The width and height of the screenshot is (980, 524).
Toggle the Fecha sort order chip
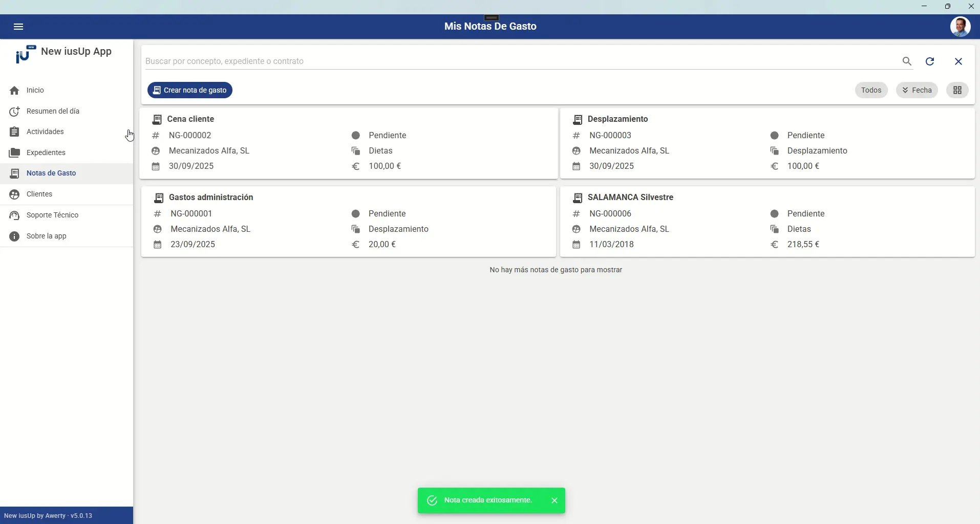(x=917, y=90)
